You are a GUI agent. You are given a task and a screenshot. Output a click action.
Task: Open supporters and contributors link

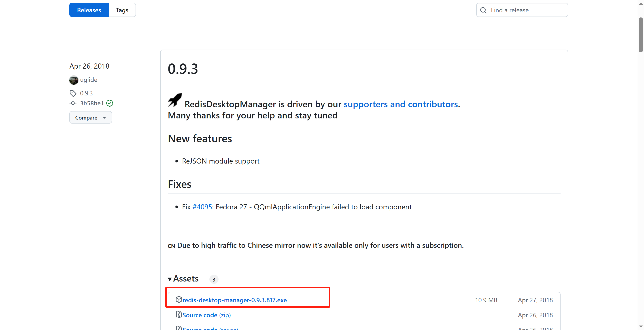[x=401, y=104]
